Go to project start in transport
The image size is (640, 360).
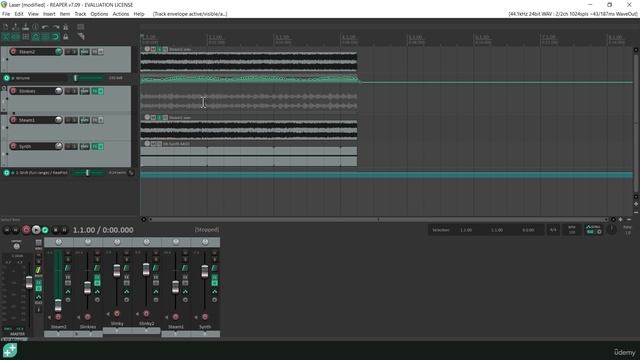click(7, 230)
